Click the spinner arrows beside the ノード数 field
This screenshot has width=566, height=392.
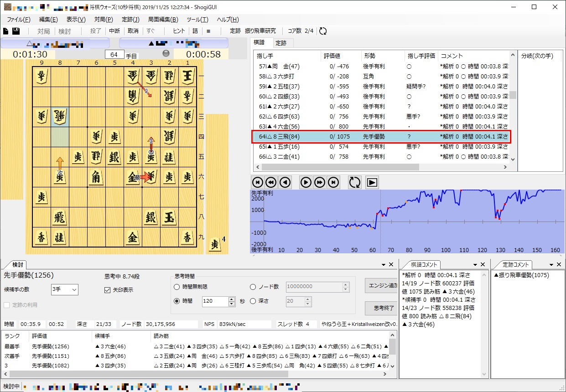(x=345, y=287)
